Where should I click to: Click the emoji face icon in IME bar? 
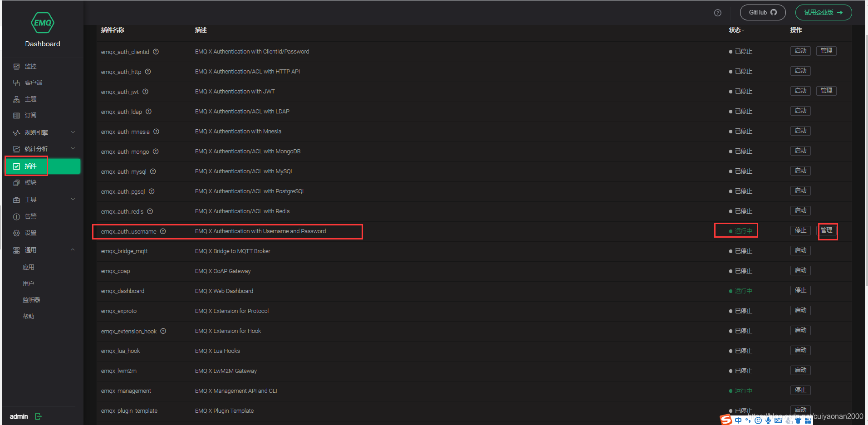point(758,420)
